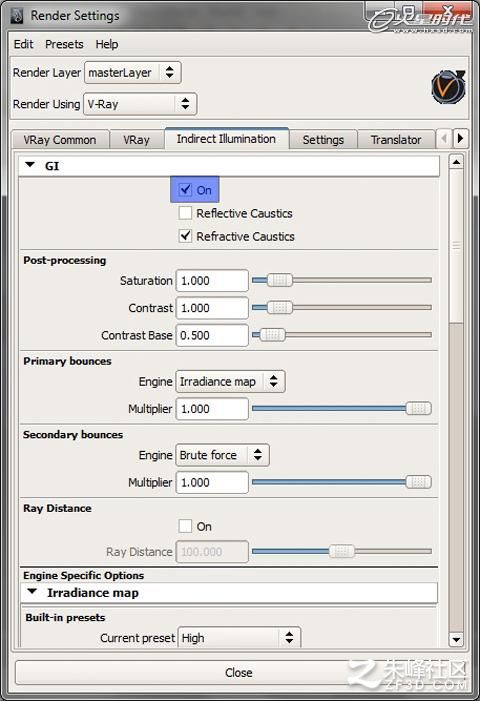Click the tab scroll right arrow
Screen dimensions: 480x701
(461, 139)
